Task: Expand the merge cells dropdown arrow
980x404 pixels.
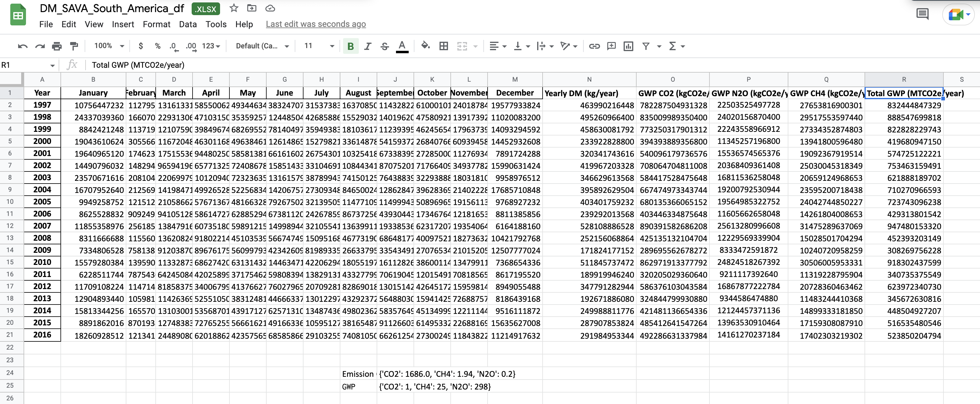Action: (475, 46)
